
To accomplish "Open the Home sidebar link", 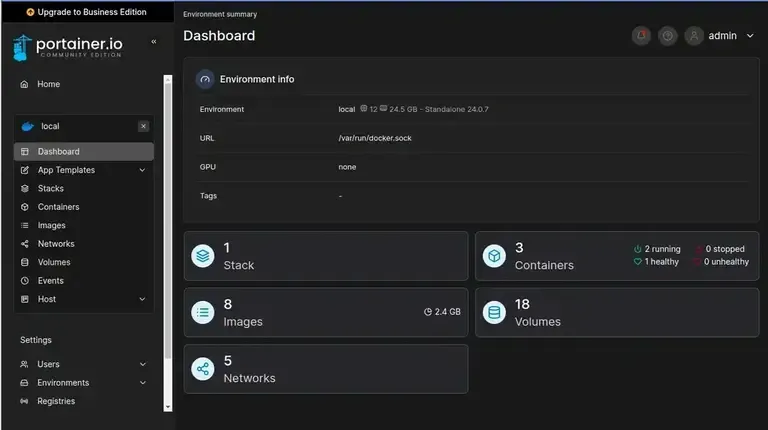I will 48,84.
